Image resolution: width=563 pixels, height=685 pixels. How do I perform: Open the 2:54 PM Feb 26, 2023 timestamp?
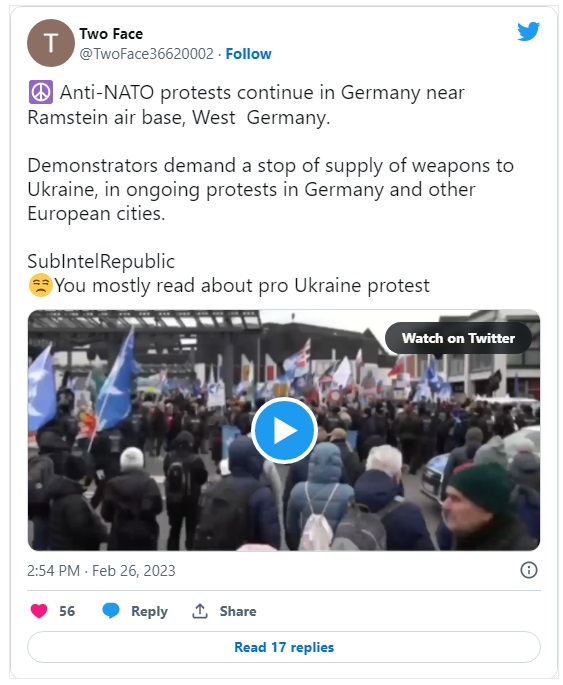pos(101,571)
